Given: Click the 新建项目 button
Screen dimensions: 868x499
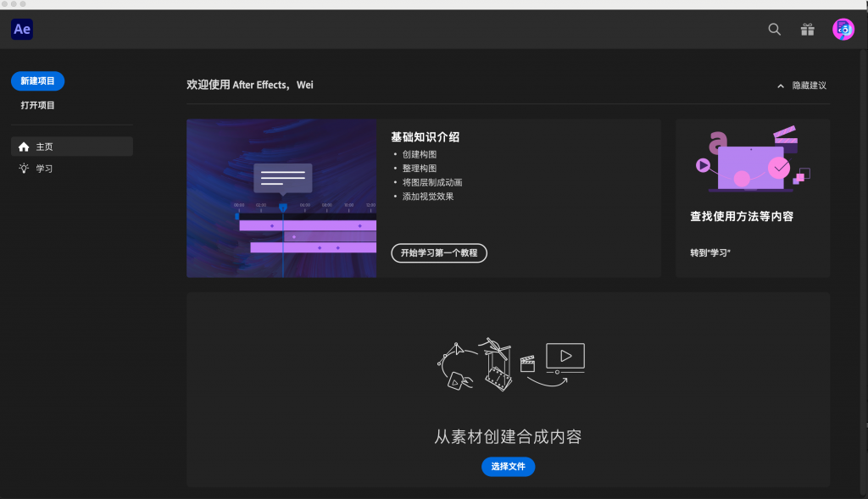Looking at the screenshot, I should tap(39, 80).
